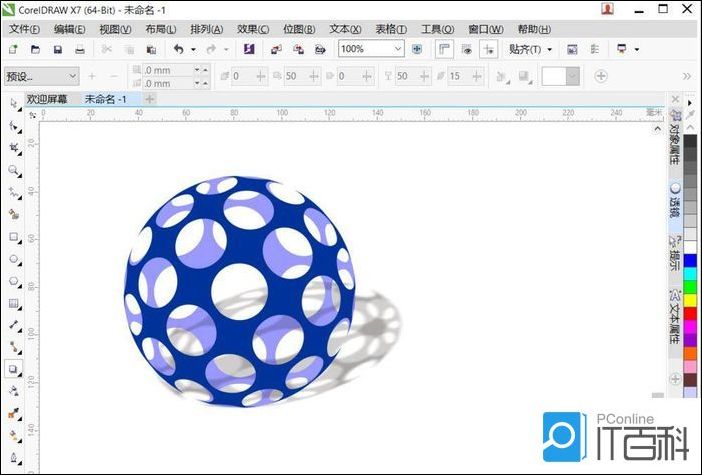
Task: Click the Save icon in toolbar
Action: tap(57, 49)
